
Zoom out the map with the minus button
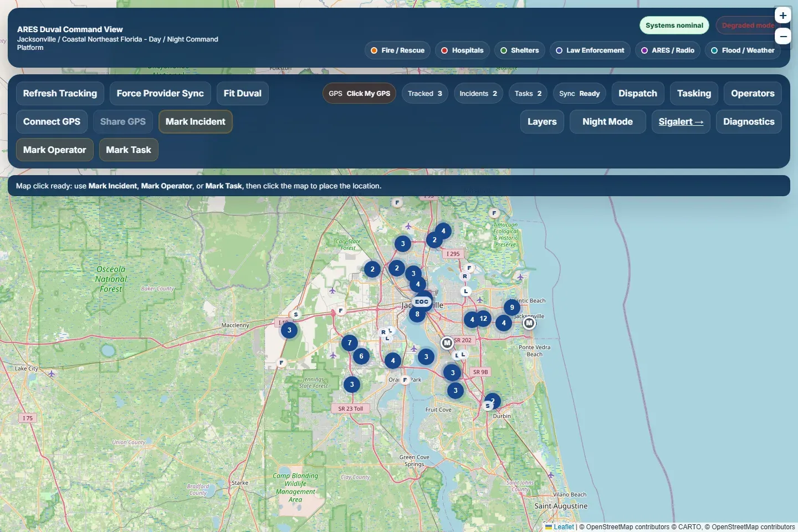coord(782,37)
